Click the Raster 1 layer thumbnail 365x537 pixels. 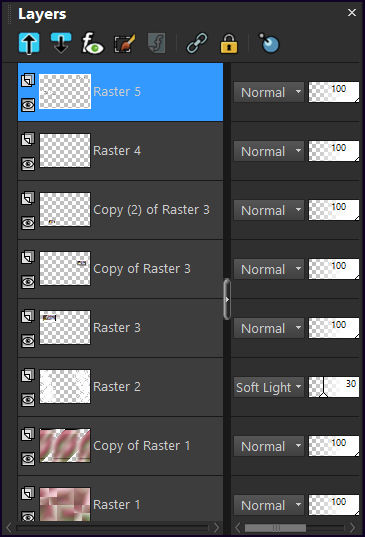click(65, 504)
